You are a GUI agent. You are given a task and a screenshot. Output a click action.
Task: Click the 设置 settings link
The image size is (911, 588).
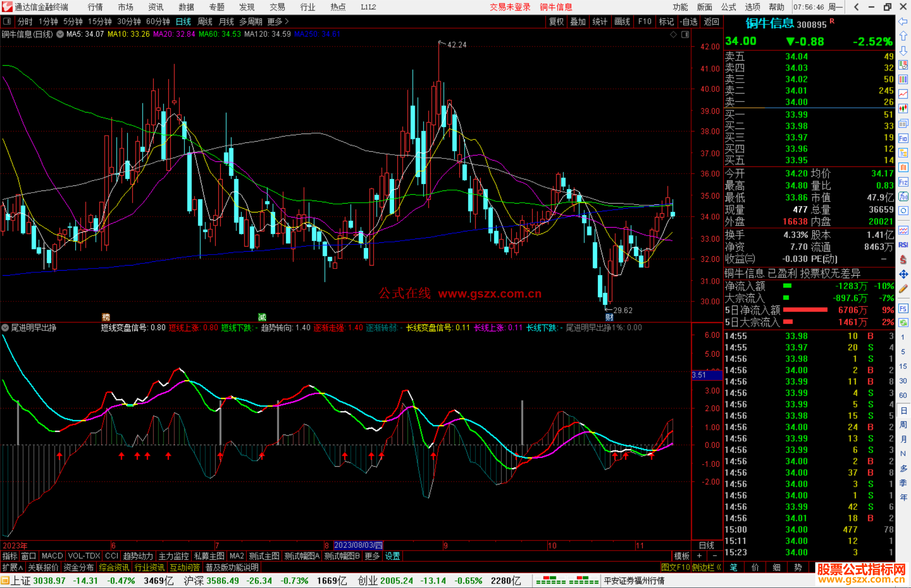392,556
